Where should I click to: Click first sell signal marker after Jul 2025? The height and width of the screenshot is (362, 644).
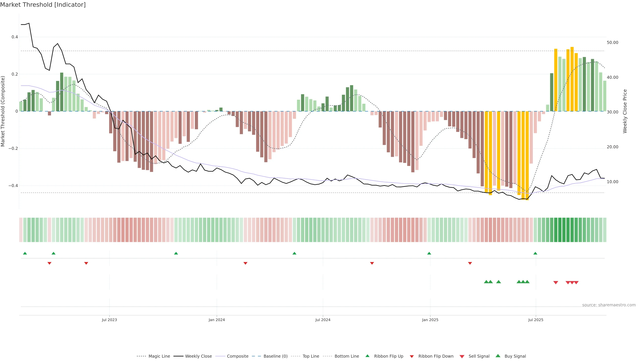pyautogui.click(x=556, y=283)
